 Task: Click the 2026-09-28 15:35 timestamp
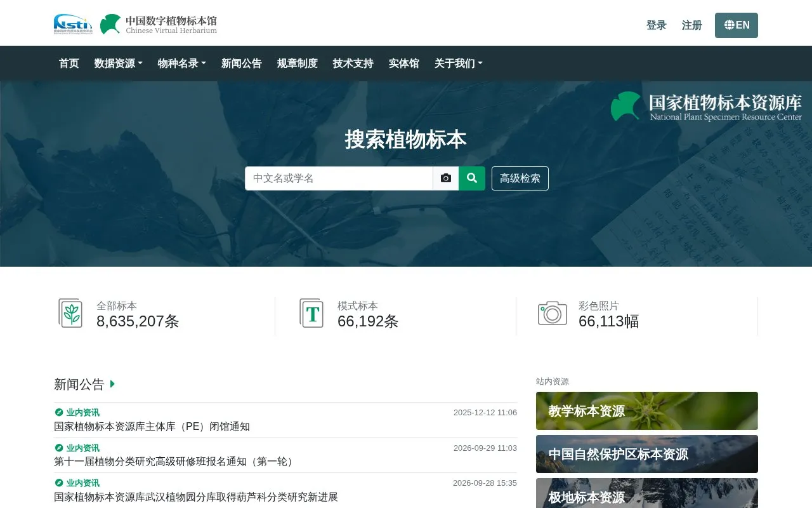point(485,483)
